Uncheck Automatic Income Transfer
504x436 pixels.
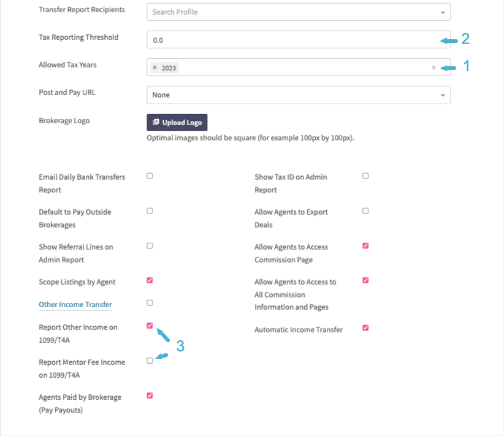coord(365,328)
